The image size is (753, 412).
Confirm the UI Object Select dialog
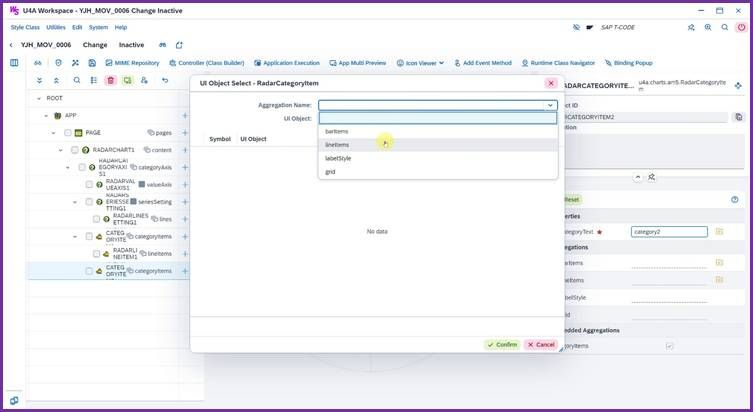[x=502, y=344]
